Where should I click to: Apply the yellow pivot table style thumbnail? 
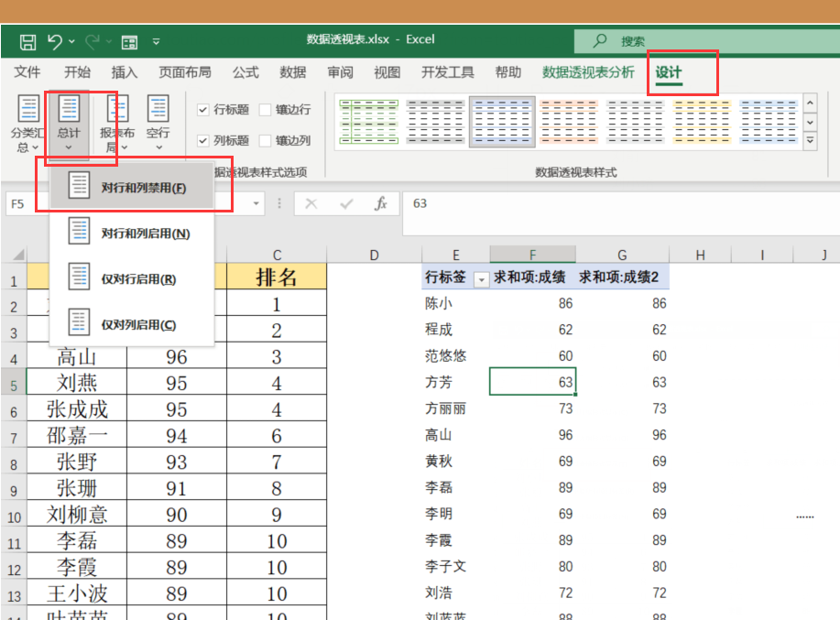point(702,122)
